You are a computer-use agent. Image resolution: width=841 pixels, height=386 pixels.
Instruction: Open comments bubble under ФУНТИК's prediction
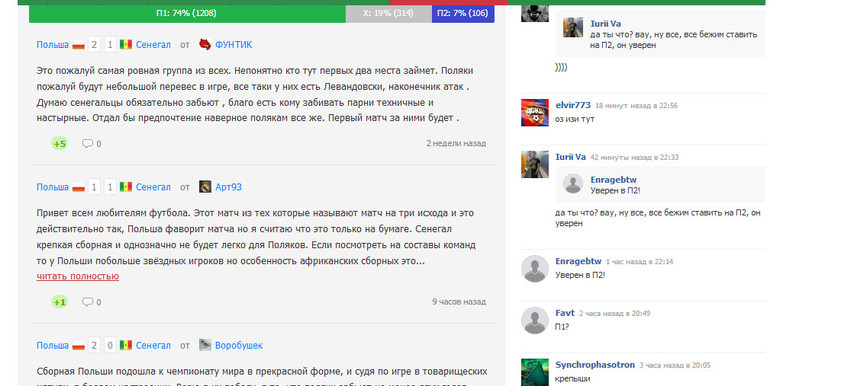[91, 144]
